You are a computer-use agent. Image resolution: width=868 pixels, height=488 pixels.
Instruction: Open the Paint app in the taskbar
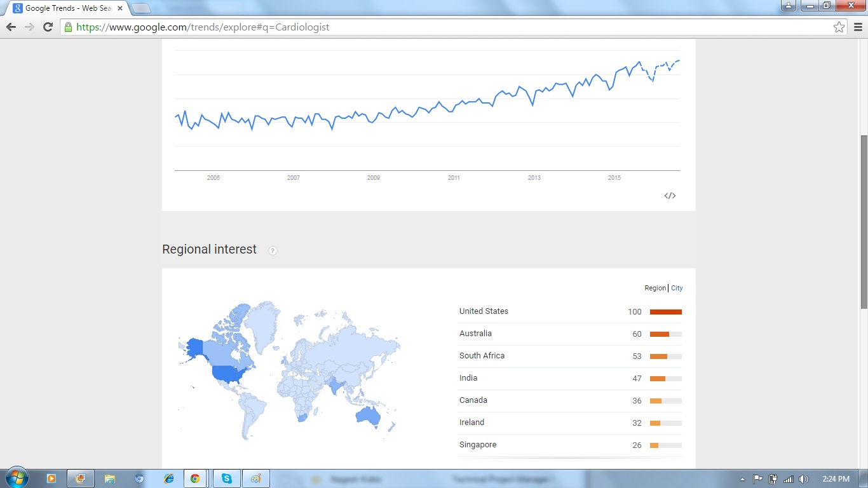pos(256,478)
